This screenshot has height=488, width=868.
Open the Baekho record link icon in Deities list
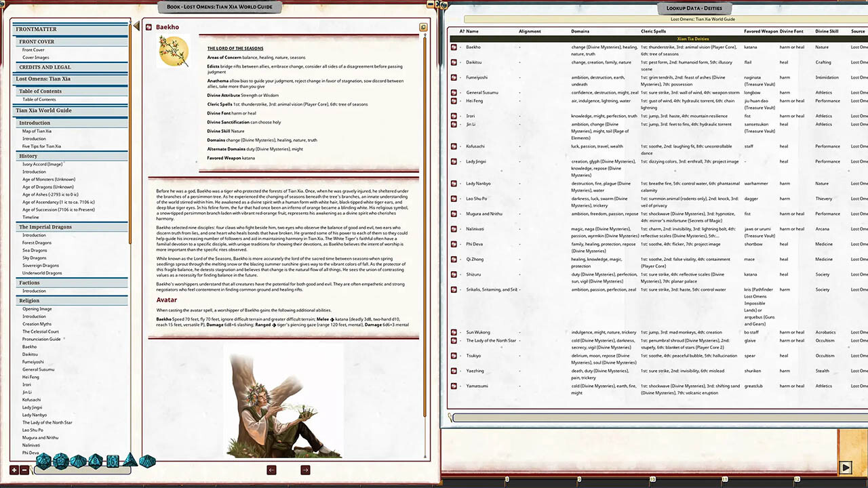pyautogui.click(x=453, y=47)
